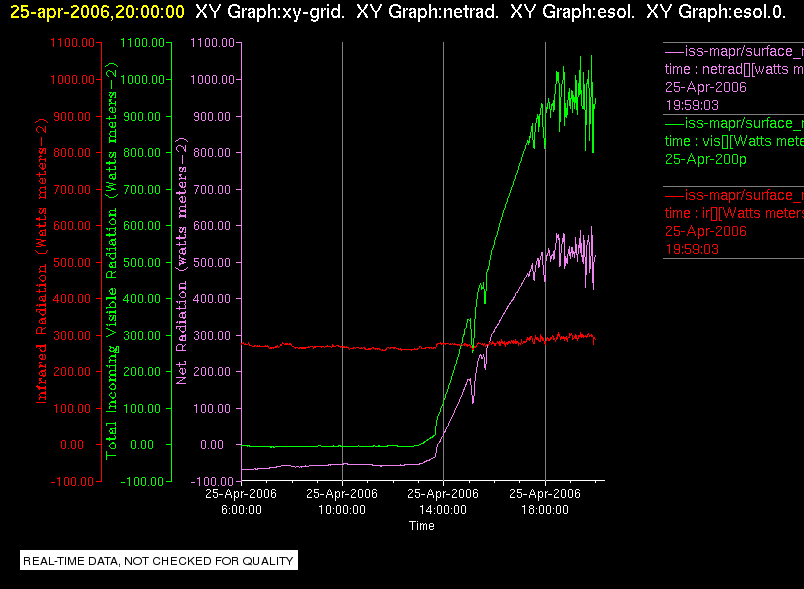Click 200.00 on the green visible axis
Image resolution: width=804 pixels, height=589 pixels.
point(143,372)
